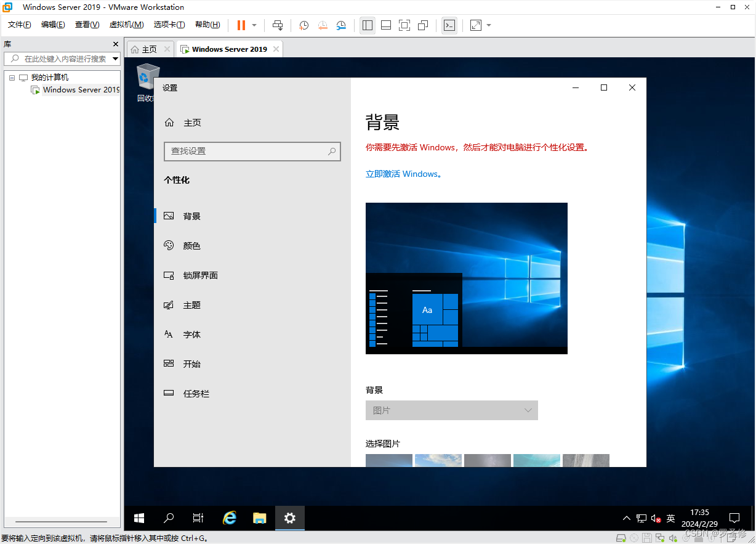This screenshot has width=756, height=544.
Task: Click the taskbar search magnifier
Action: 169,518
